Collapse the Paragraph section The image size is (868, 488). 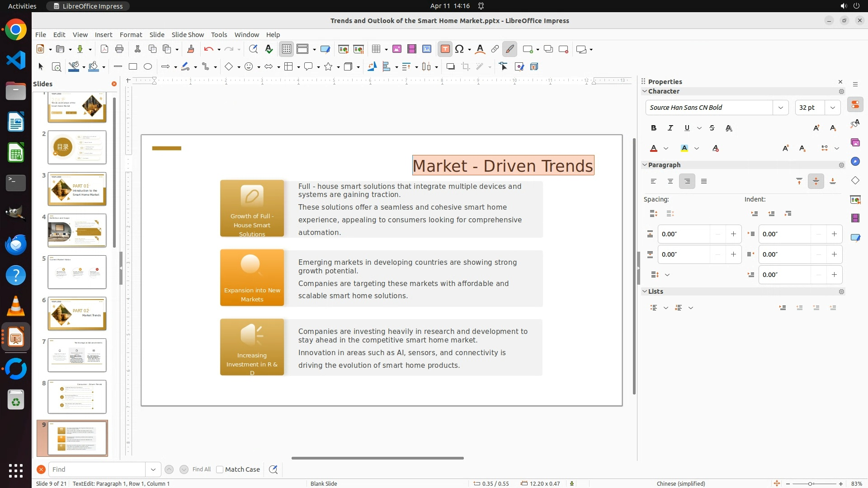click(645, 165)
